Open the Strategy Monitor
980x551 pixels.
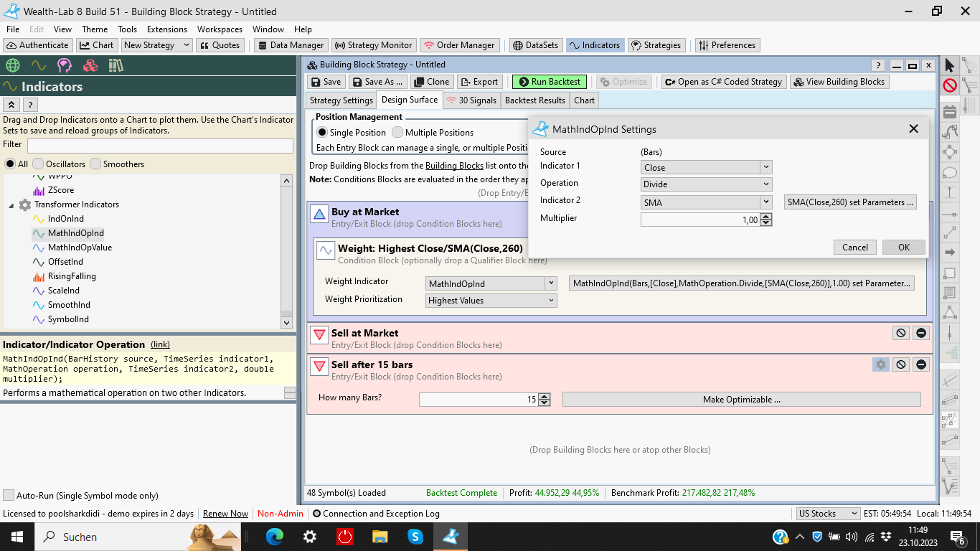(x=373, y=45)
